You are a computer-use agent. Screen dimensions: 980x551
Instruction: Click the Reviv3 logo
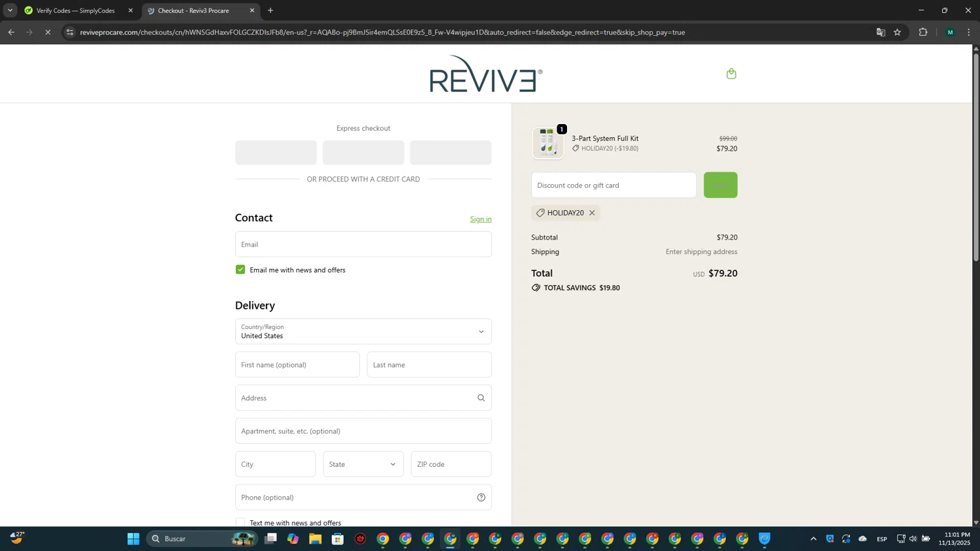point(486,74)
